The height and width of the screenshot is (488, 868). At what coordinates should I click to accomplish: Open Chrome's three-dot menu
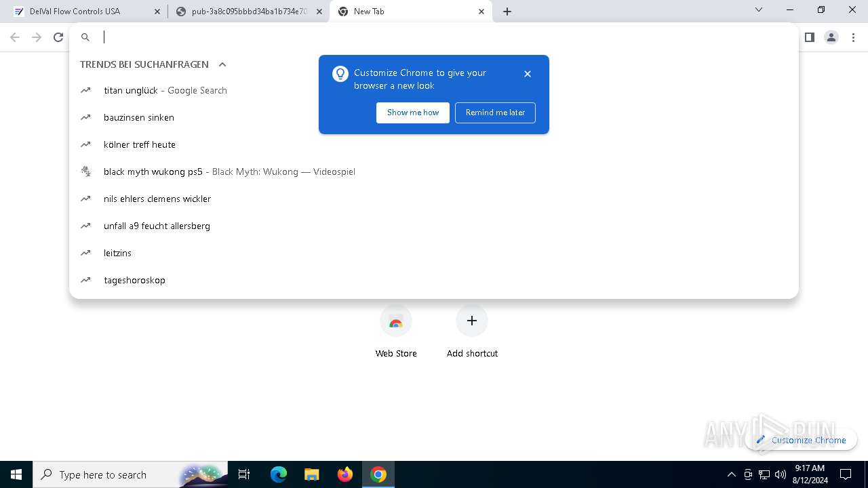[x=854, y=37]
